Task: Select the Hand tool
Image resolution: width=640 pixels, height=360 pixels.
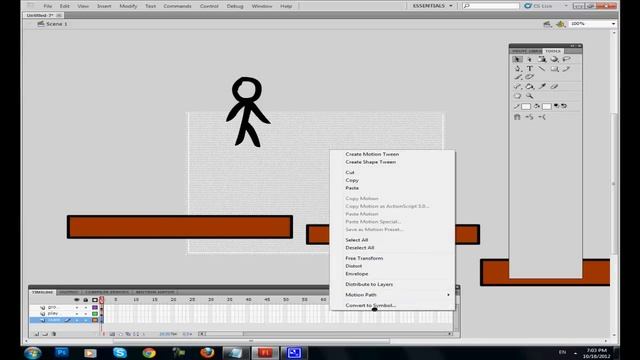Action: pyautogui.click(x=517, y=96)
